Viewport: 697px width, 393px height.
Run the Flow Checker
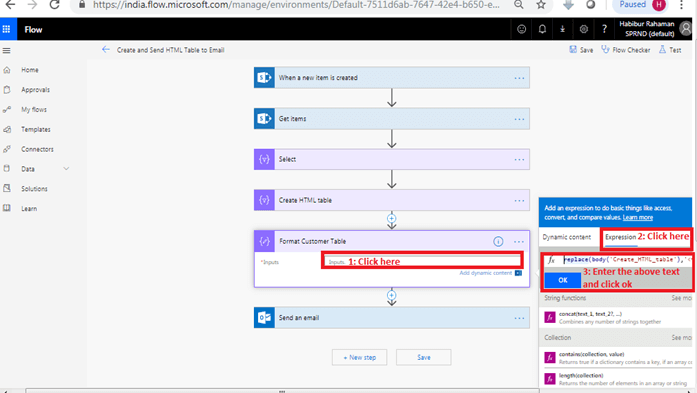point(626,50)
